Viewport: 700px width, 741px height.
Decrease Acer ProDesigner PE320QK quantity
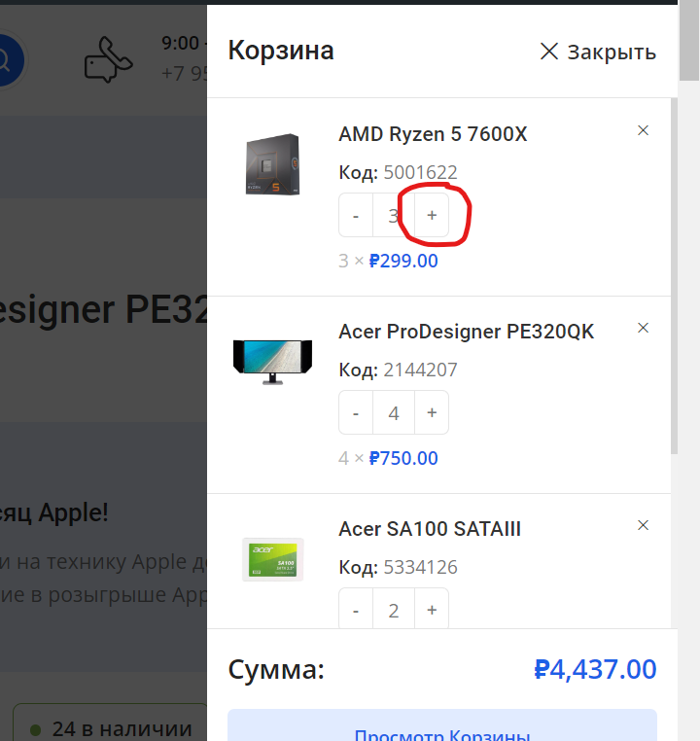[356, 412]
